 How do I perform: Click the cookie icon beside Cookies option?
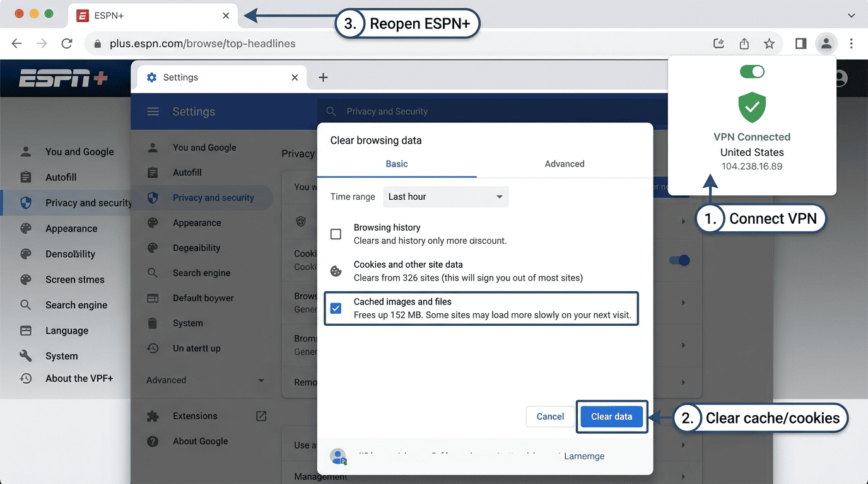336,271
